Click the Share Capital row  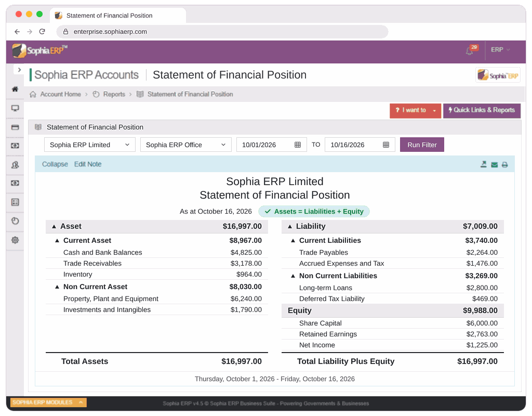[393, 323]
